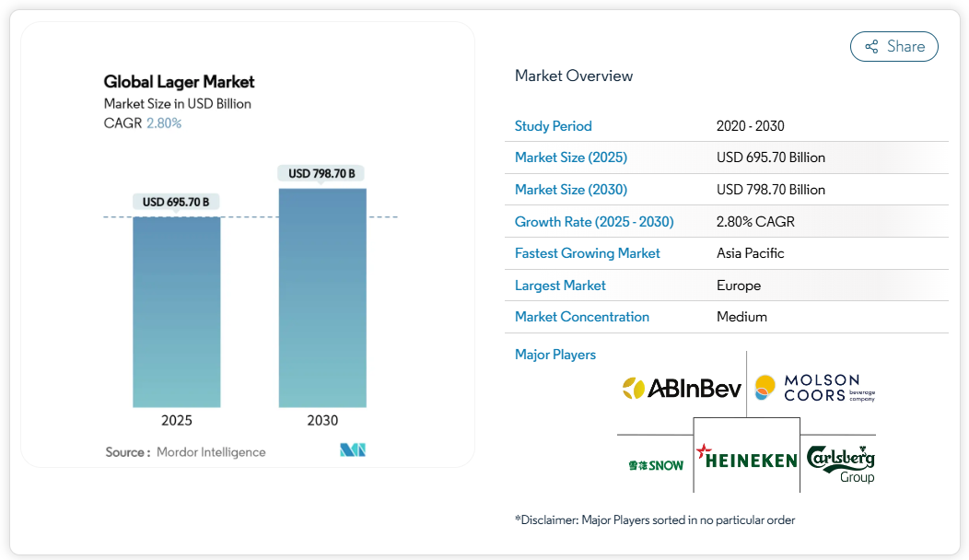Click the USD 695.70 B bar label

176,202
